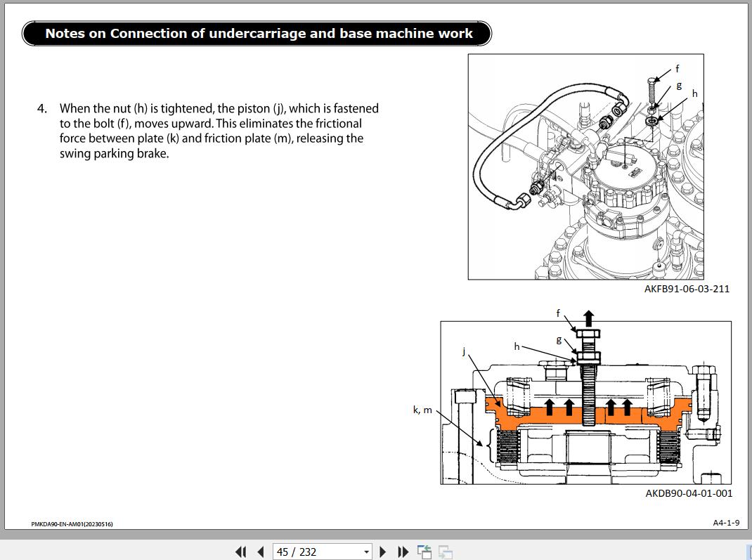
Task: Click the 'h' label in the upper illustration
Action: [695, 93]
